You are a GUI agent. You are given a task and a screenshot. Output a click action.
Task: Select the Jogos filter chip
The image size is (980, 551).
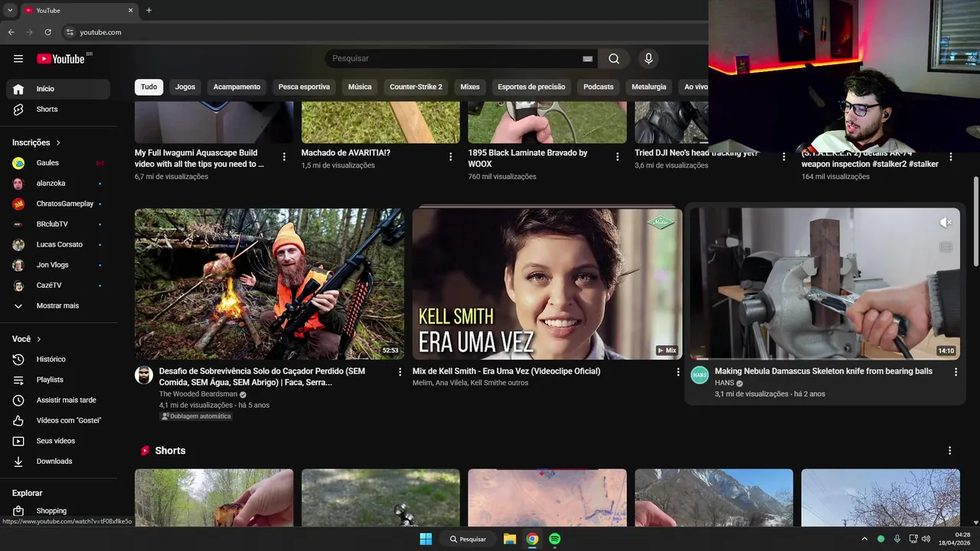pos(185,86)
